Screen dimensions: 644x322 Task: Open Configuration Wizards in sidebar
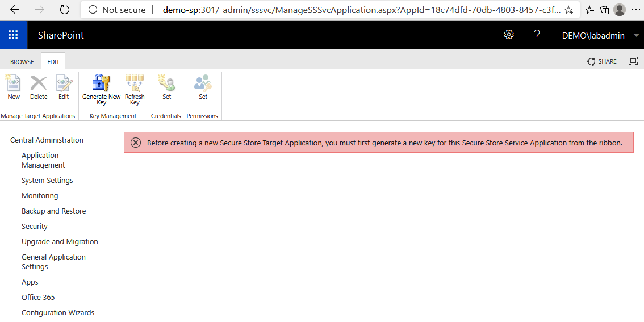point(58,312)
